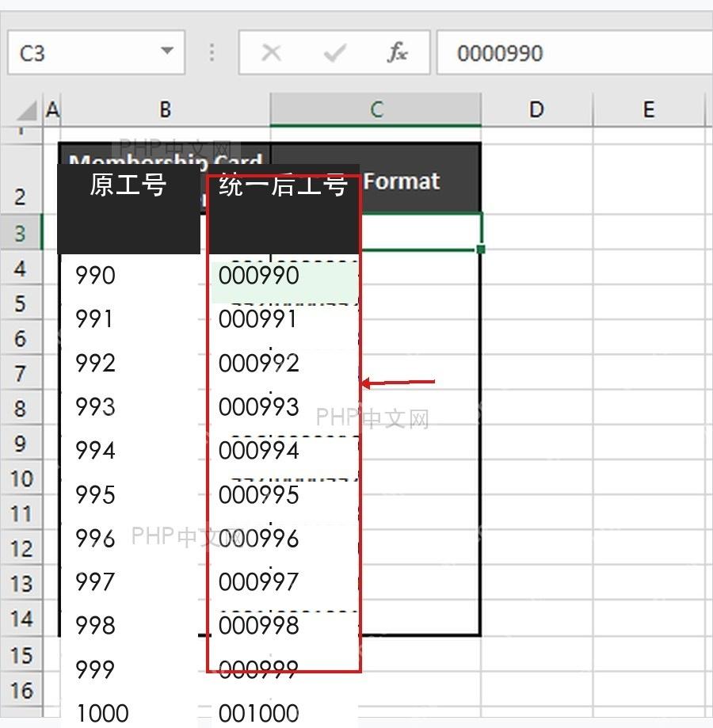The width and height of the screenshot is (713, 728).
Task: Click the Format header text
Action: pos(401,181)
